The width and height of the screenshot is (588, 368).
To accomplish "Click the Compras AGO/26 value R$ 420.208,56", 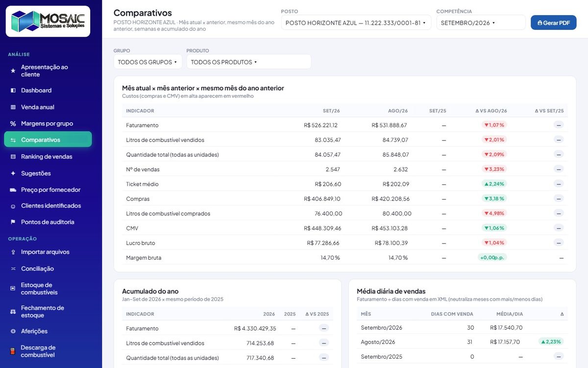I will coord(391,199).
